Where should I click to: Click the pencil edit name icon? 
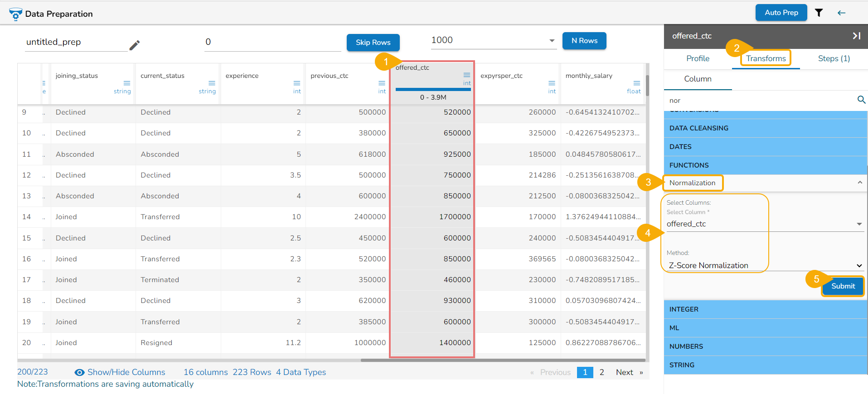pos(134,45)
